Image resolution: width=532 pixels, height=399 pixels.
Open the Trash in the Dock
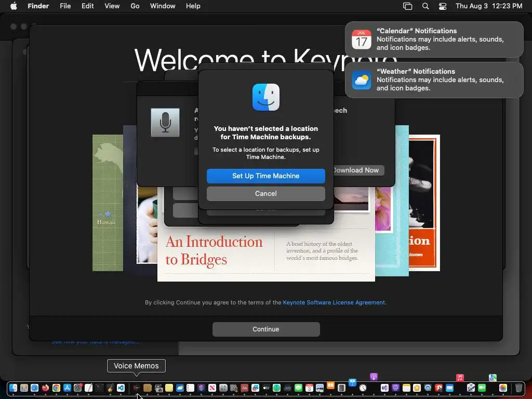coord(519,388)
